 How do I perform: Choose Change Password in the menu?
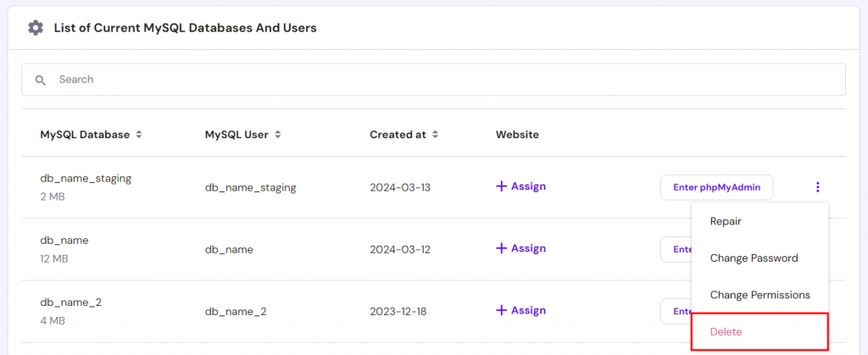[x=754, y=258]
